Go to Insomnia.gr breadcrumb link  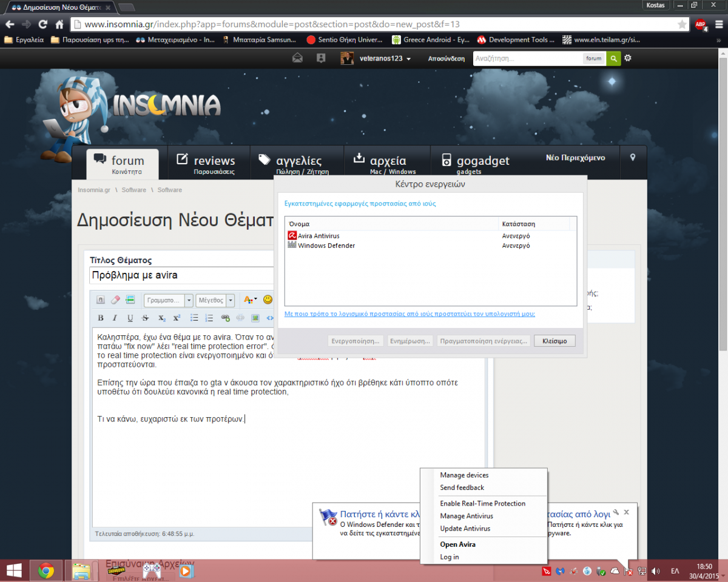[94, 190]
